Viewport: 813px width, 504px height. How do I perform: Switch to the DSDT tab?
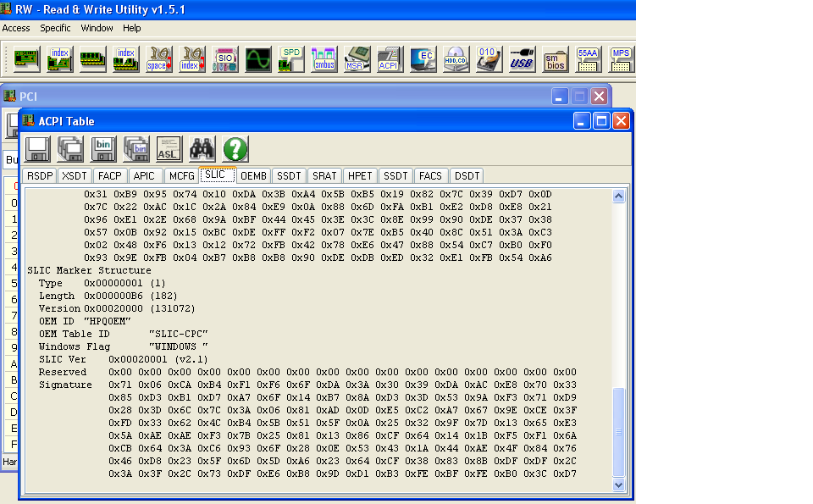point(467,175)
